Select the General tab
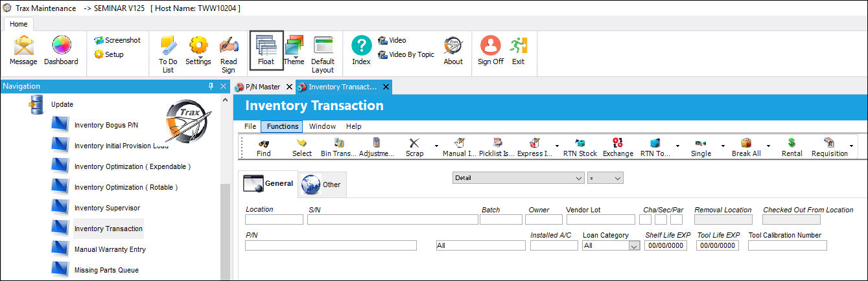 point(268,183)
